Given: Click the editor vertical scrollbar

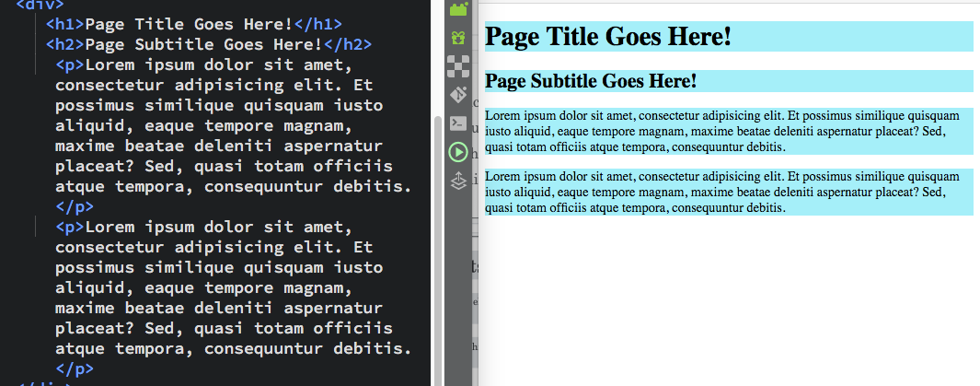Looking at the screenshot, I should (x=438, y=251).
